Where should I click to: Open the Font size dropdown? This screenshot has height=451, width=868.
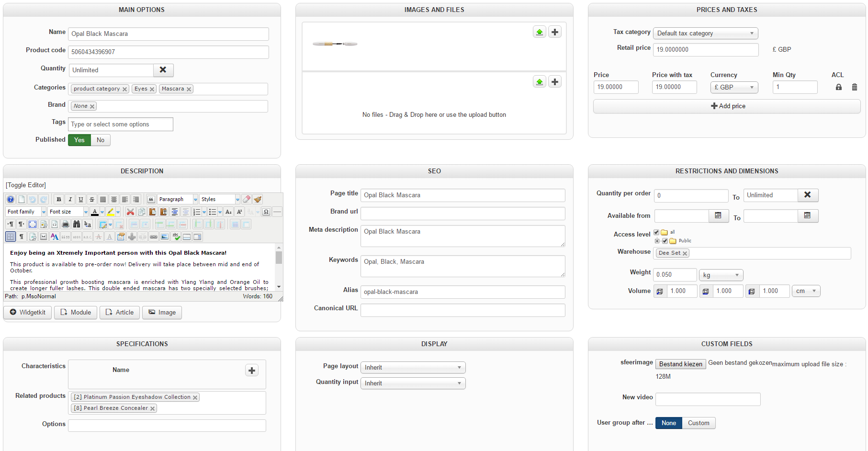[x=68, y=212]
